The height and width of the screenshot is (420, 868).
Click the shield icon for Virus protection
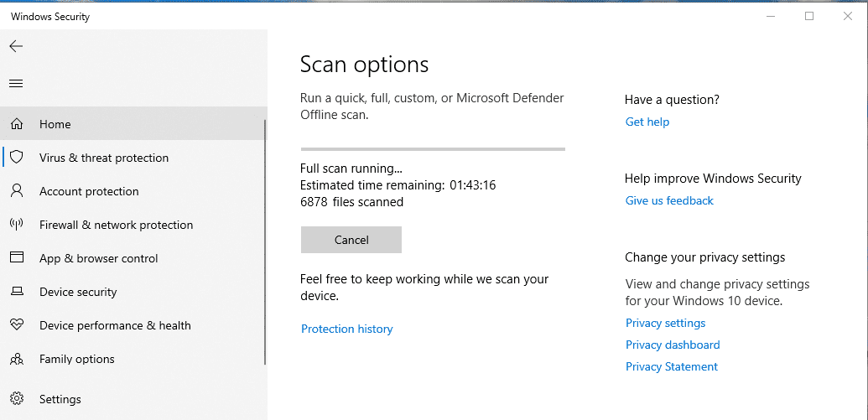click(17, 158)
